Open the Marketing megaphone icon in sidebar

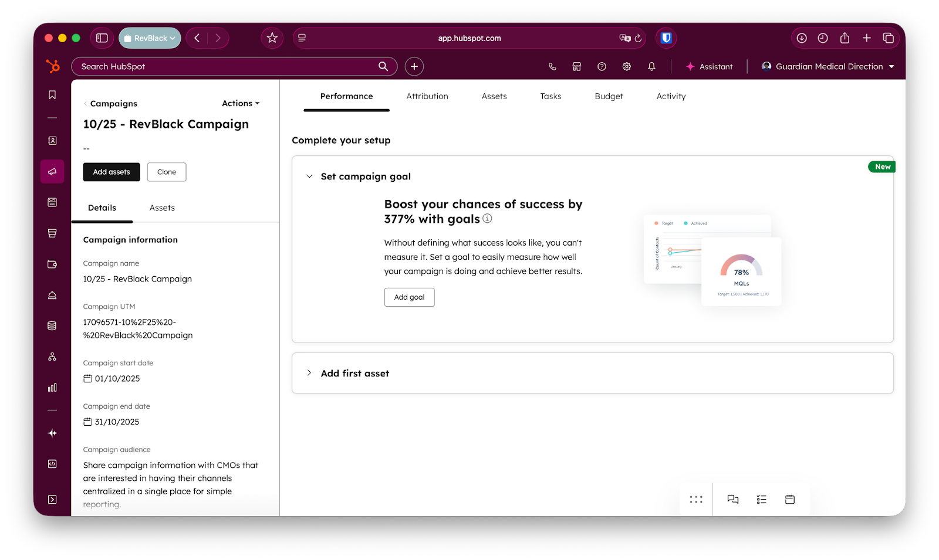click(52, 172)
